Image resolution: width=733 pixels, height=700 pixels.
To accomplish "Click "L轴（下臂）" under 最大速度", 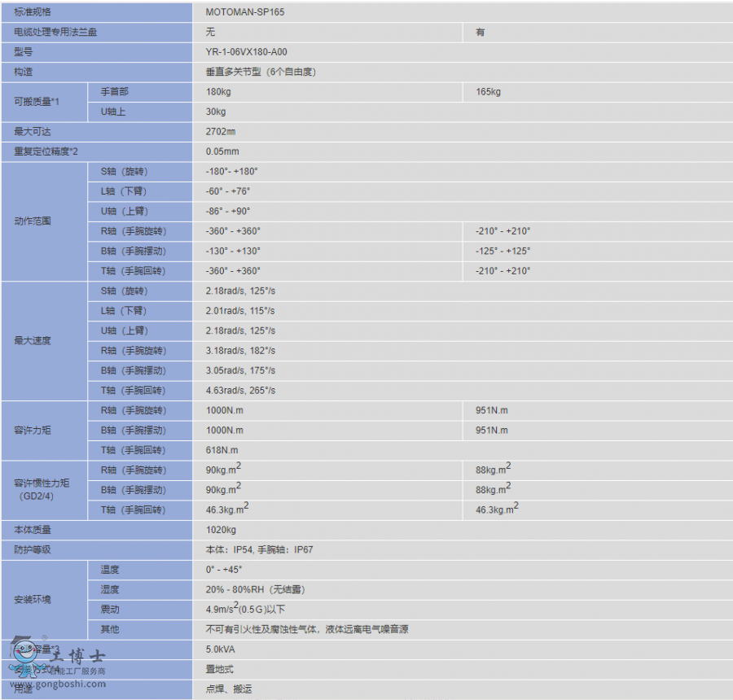I will (124, 311).
